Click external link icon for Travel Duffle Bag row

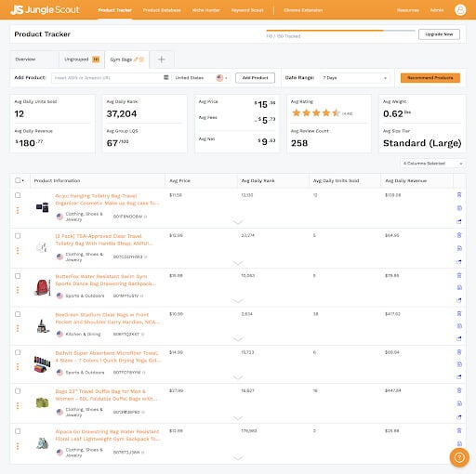459,417
